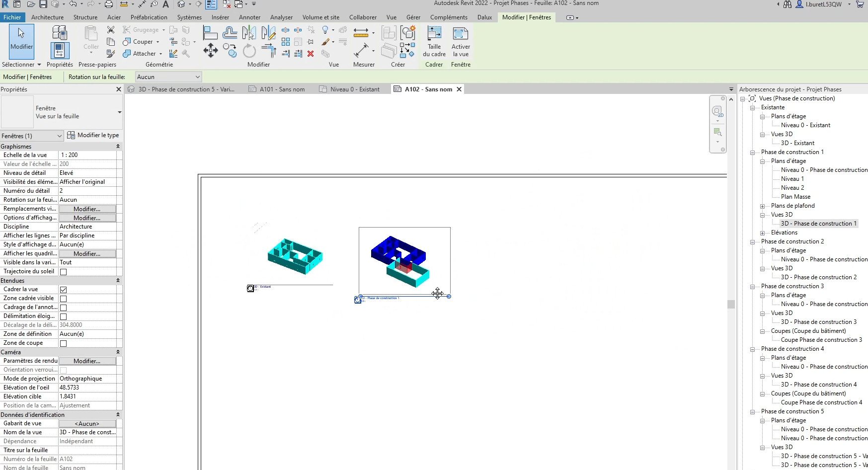Click the Taille du cadre tool
This screenshot has width=868, height=470.
[434, 41]
